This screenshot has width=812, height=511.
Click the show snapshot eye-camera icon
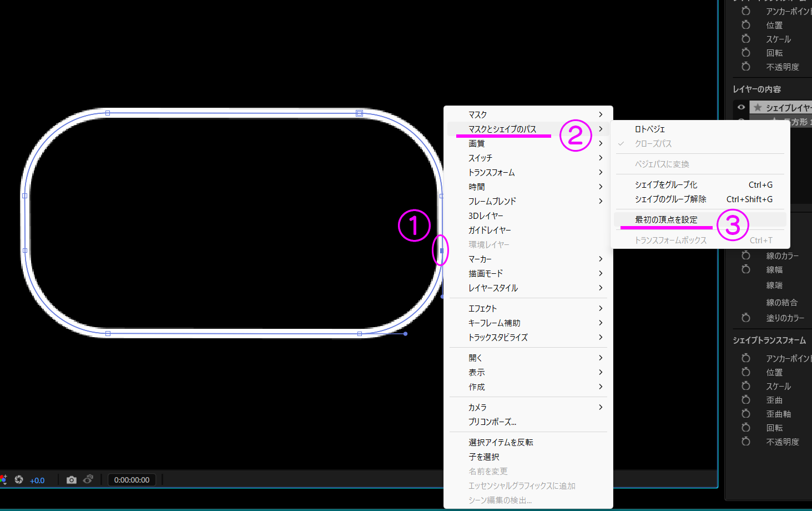(x=88, y=479)
